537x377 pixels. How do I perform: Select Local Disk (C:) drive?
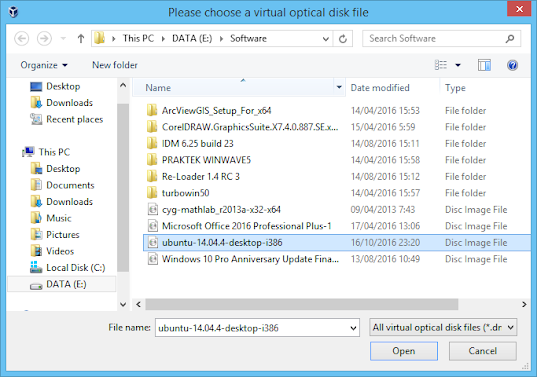tap(68, 267)
